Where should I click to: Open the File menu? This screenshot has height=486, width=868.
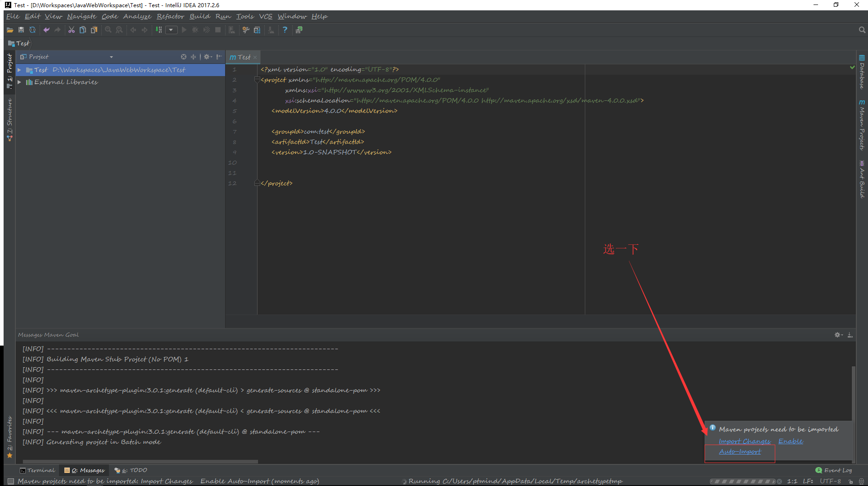click(x=13, y=16)
